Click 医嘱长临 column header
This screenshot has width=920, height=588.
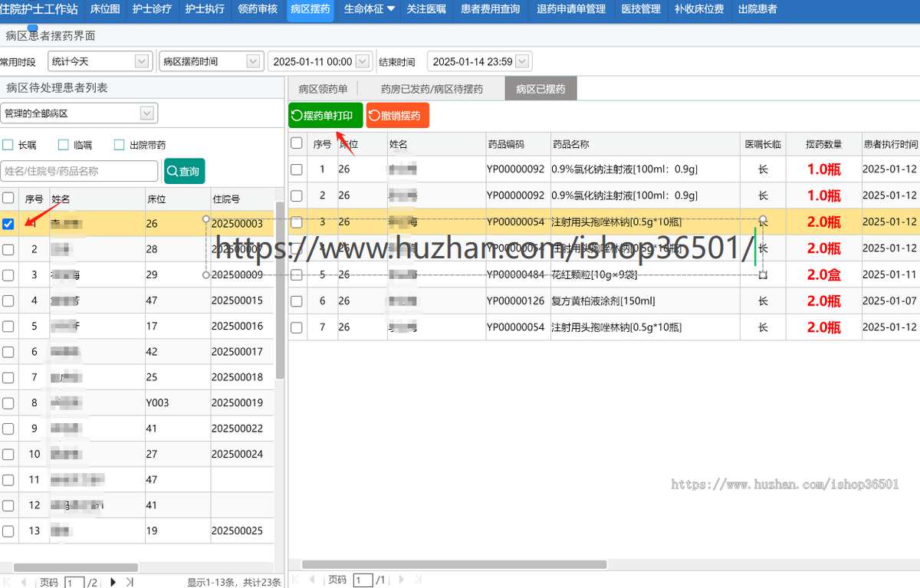tap(763, 143)
